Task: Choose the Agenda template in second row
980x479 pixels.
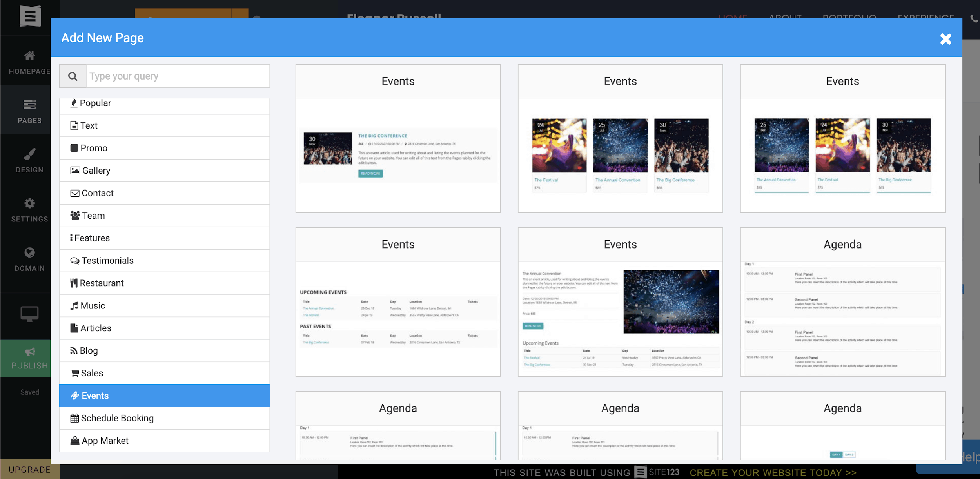Action: (x=842, y=302)
